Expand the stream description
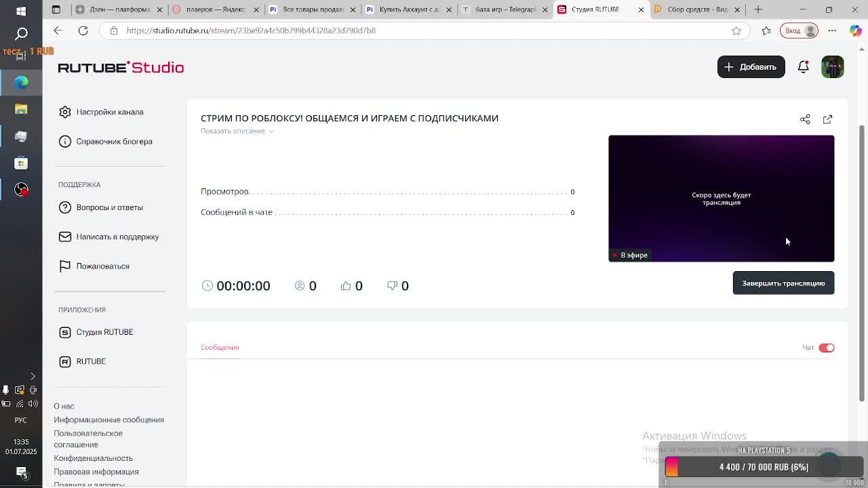This screenshot has height=488, width=868. coord(237,131)
